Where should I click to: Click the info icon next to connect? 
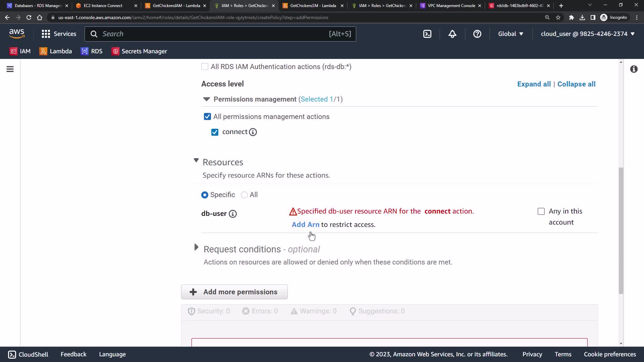coord(253,132)
